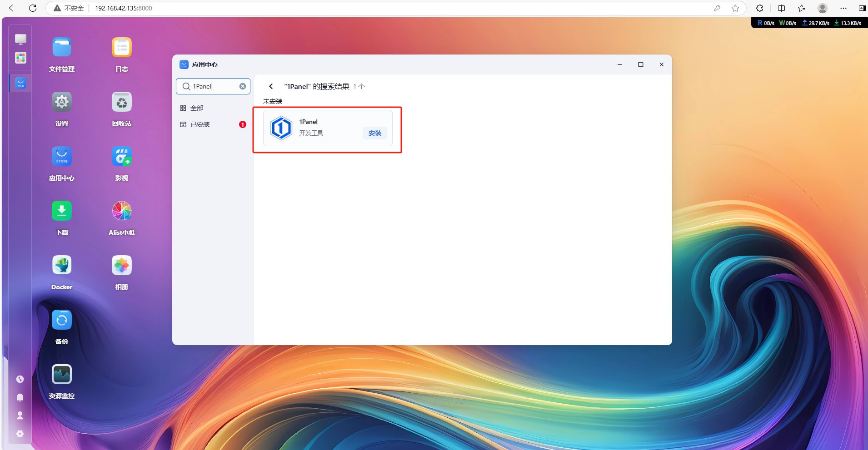Click the download speed indicator
This screenshot has height=450, width=868.
(x=848, y=23)
